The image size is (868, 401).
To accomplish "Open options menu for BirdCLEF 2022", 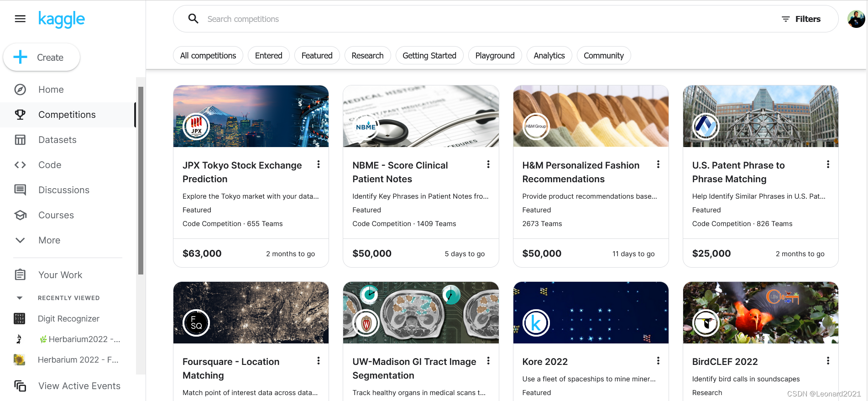I will [x=828, y=361].
